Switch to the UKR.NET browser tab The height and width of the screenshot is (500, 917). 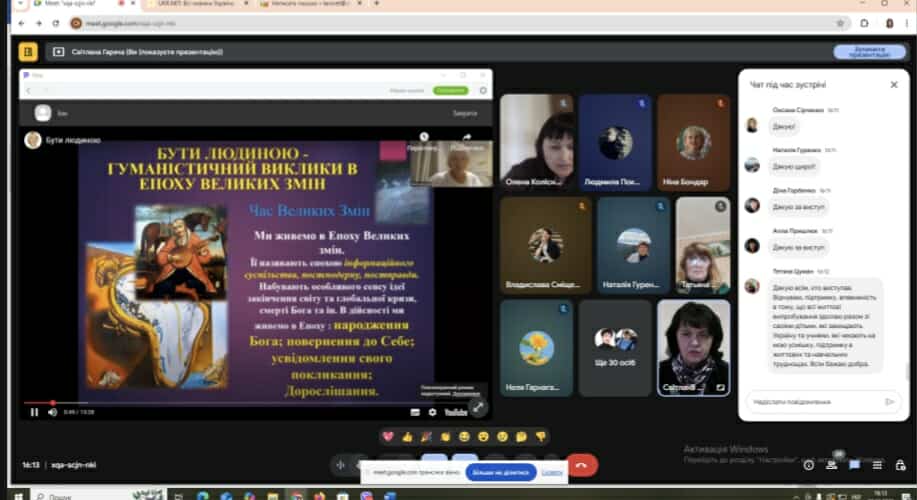point(195,4)
